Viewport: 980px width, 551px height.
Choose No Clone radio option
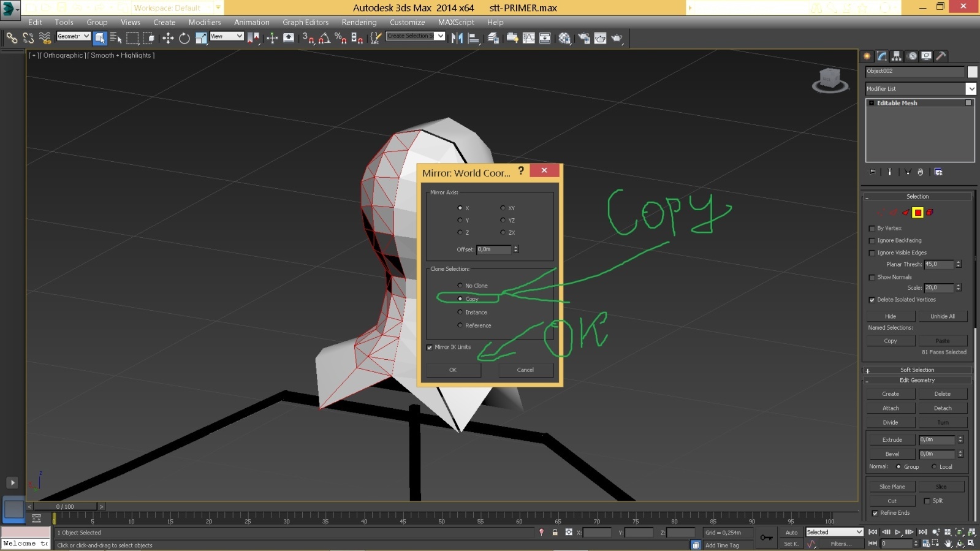pyautogui.click(x=460, y=286)
